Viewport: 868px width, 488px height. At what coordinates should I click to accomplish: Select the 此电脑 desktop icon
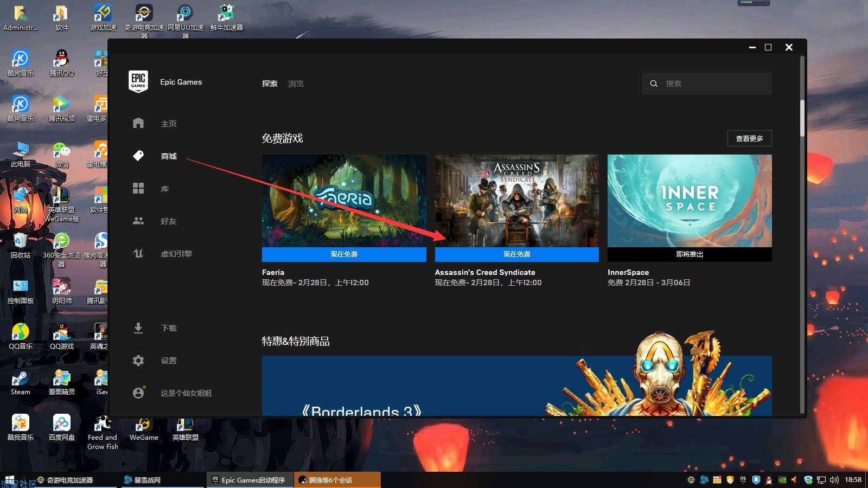[x=21, y=154]
